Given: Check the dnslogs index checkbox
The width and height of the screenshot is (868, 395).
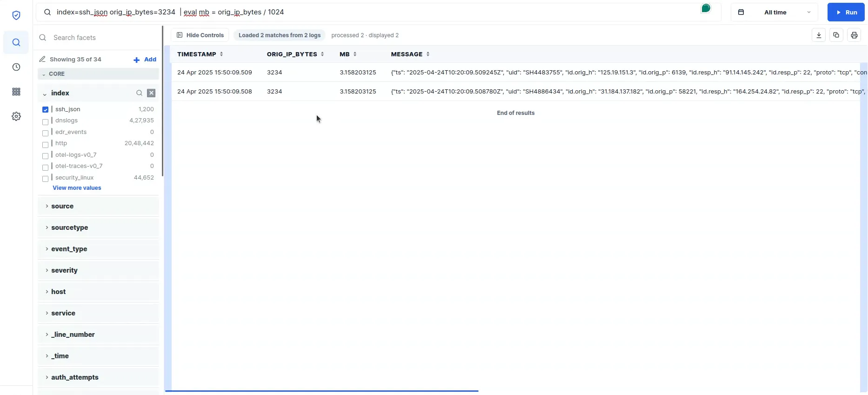Looking at the screenshot, I should pyautogui.click(x=45, y=122).
